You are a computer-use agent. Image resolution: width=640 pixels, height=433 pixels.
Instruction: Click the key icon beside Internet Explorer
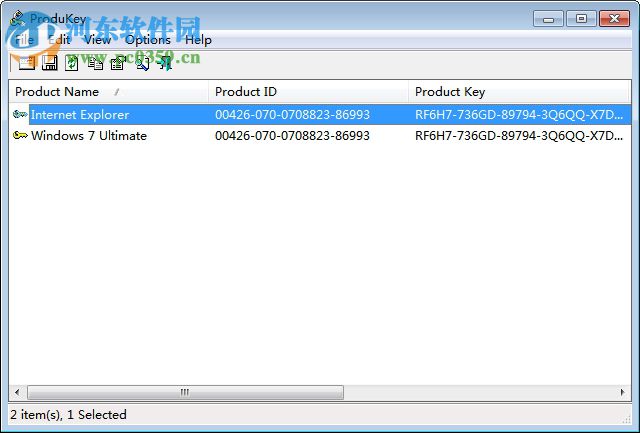[x=20, y=114]
